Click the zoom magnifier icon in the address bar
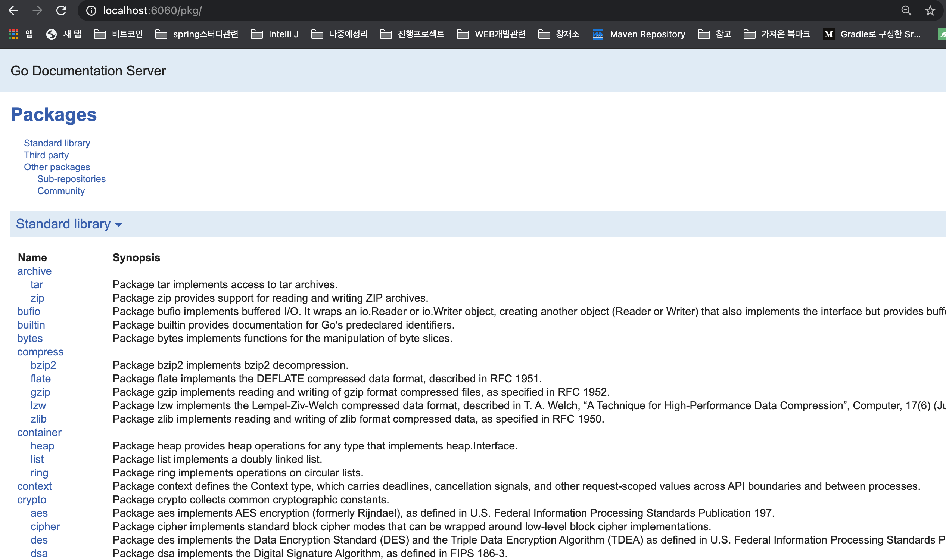 (x=906, y=10)
